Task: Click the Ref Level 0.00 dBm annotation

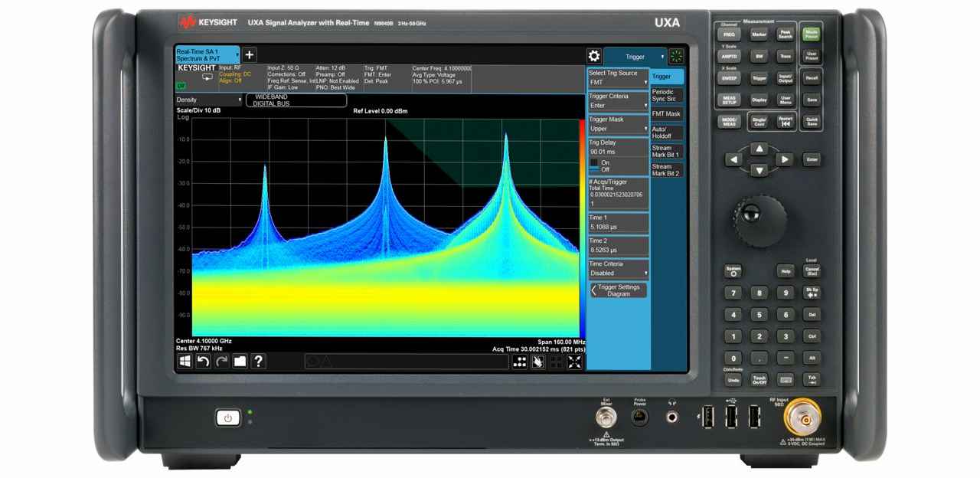Action: click(x=381, y=111)
